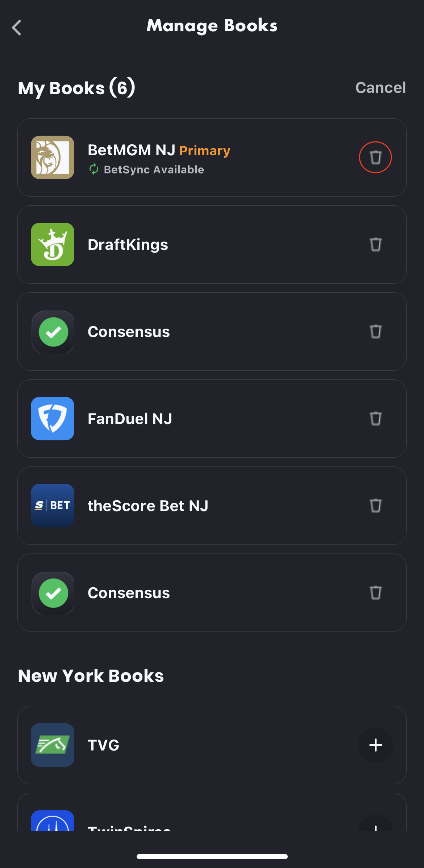Tap the FanDuel shield logo

pos(53,419)
